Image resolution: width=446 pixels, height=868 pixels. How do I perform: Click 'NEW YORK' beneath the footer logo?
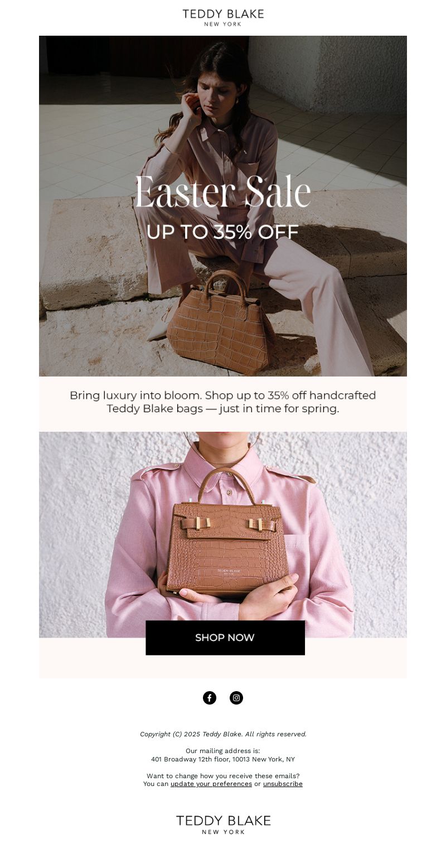[x=223, y=832]
